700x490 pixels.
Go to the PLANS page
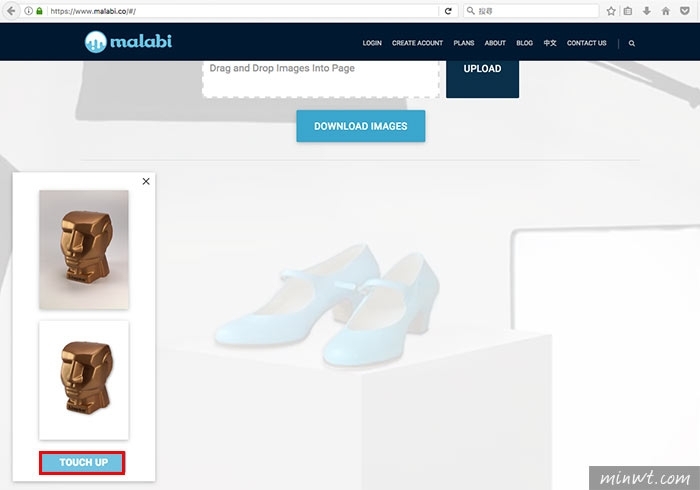(464, 43)
